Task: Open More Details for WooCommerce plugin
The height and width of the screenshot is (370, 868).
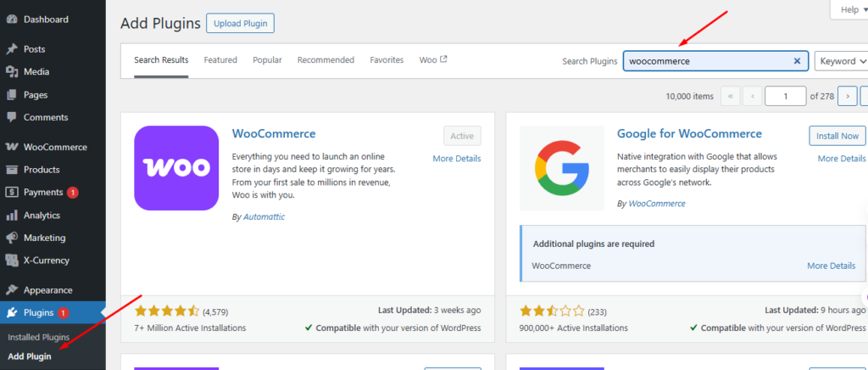Action: pos(456,159)
